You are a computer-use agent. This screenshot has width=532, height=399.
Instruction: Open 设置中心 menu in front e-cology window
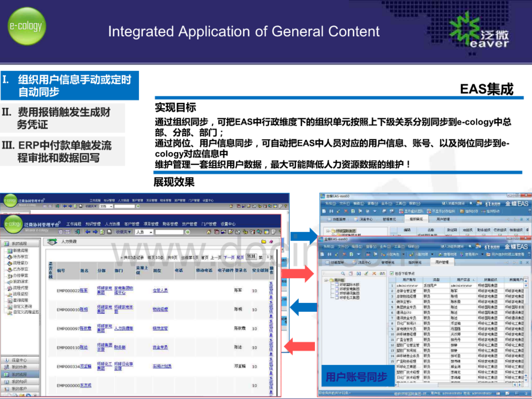click(228, 224)
